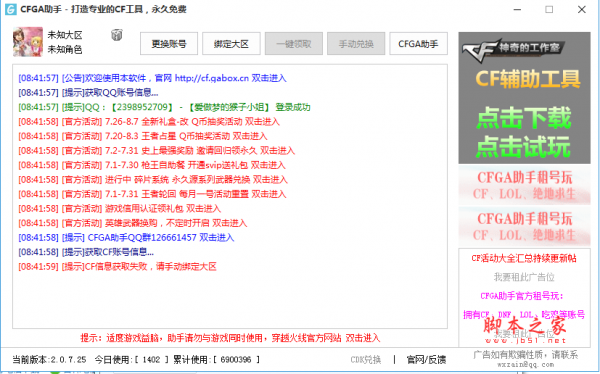Open the 7.26-8.7 全新礼盒 activity line

[149, 122]
